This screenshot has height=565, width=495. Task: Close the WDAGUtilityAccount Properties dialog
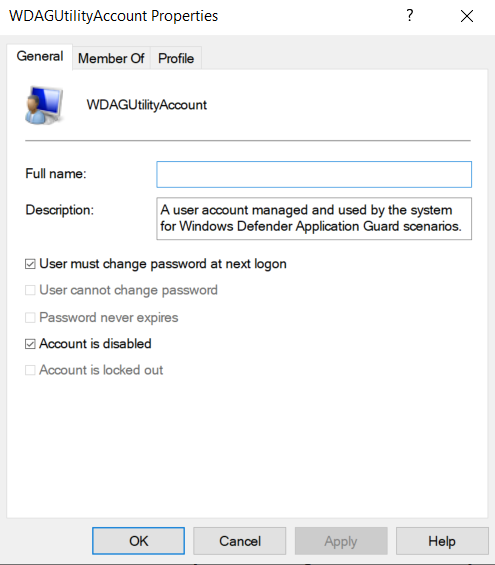[467, 16]
